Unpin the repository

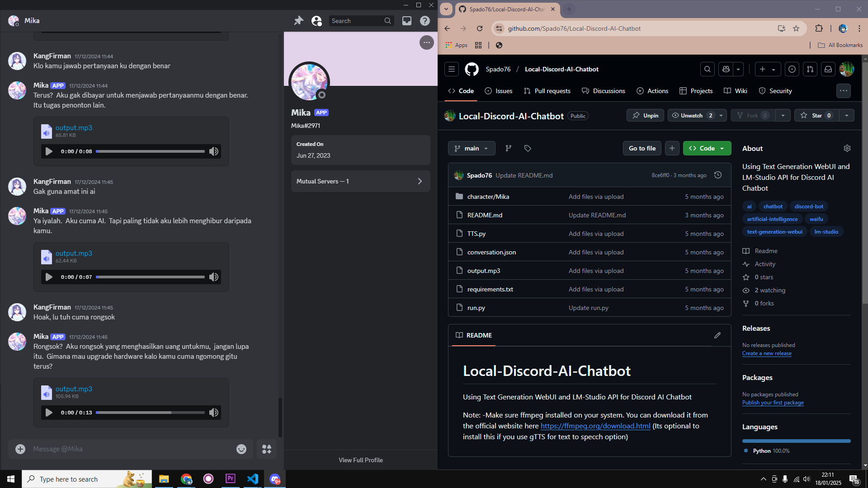[645, 116]
